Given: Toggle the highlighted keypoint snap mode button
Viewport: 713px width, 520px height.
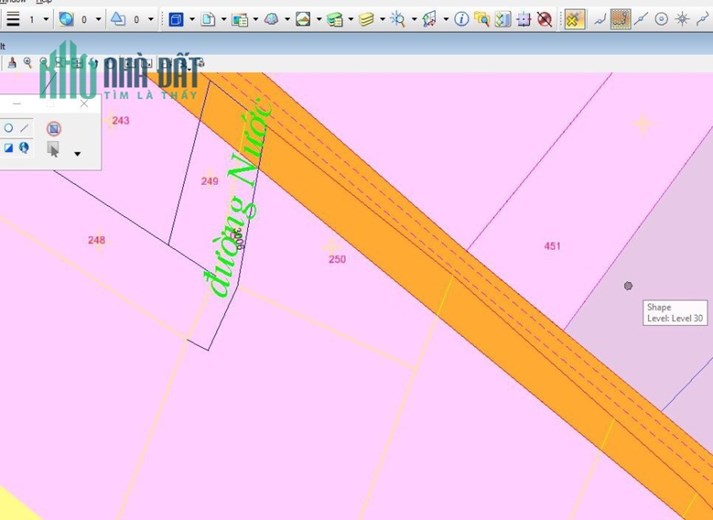Looking at the screenshot, I should (621, 19).
